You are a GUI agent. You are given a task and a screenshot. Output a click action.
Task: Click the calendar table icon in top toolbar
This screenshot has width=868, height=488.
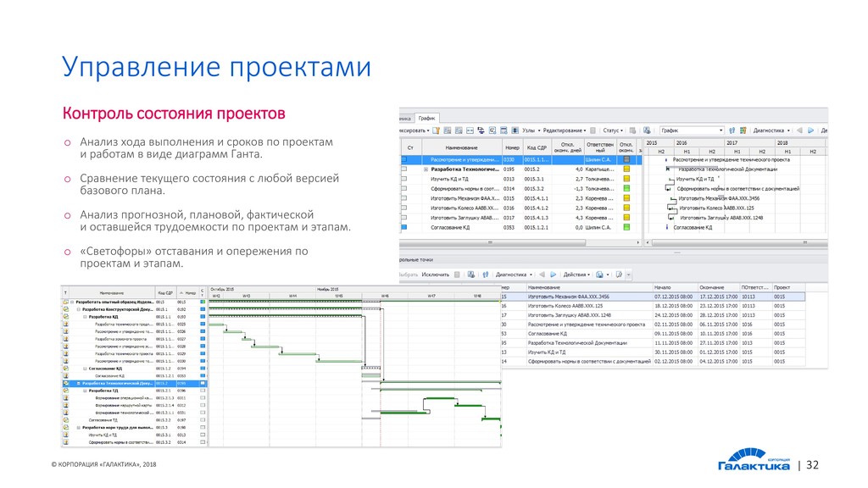(x=504, y=130)
